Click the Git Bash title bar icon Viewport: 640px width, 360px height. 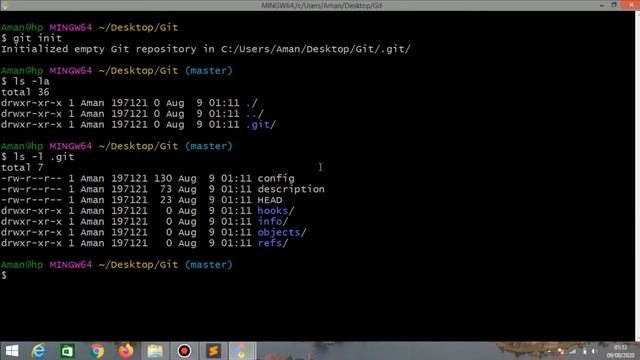pos(4,5)
